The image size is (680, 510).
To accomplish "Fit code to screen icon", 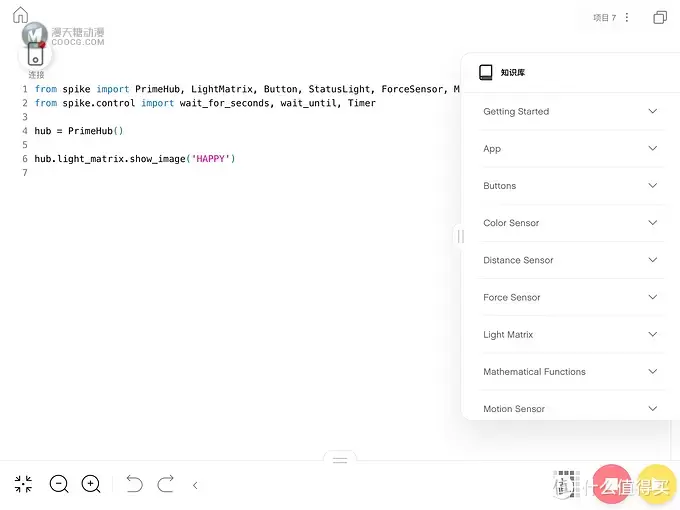I will click(x=23, y=484).
